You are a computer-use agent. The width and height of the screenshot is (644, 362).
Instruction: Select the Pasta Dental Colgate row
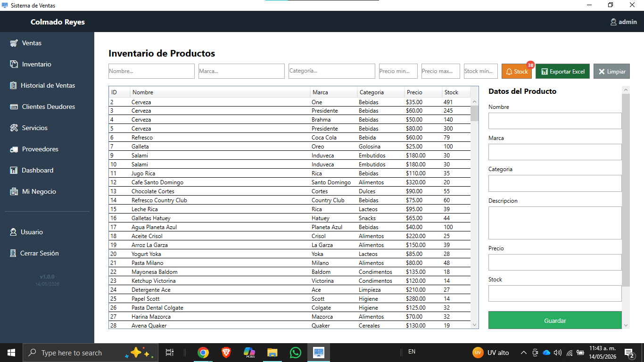point(289,308)
